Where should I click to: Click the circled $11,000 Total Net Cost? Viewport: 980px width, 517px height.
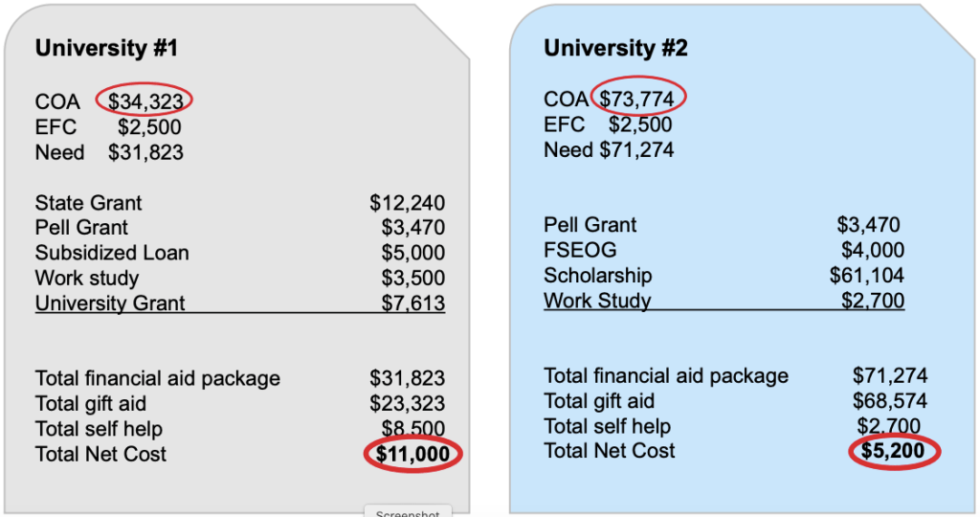tap(412, 455)
